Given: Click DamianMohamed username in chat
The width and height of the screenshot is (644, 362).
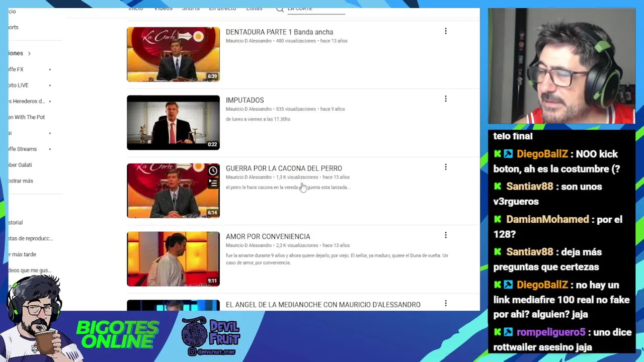Looking at the screenshot, I should click(547, 219).
